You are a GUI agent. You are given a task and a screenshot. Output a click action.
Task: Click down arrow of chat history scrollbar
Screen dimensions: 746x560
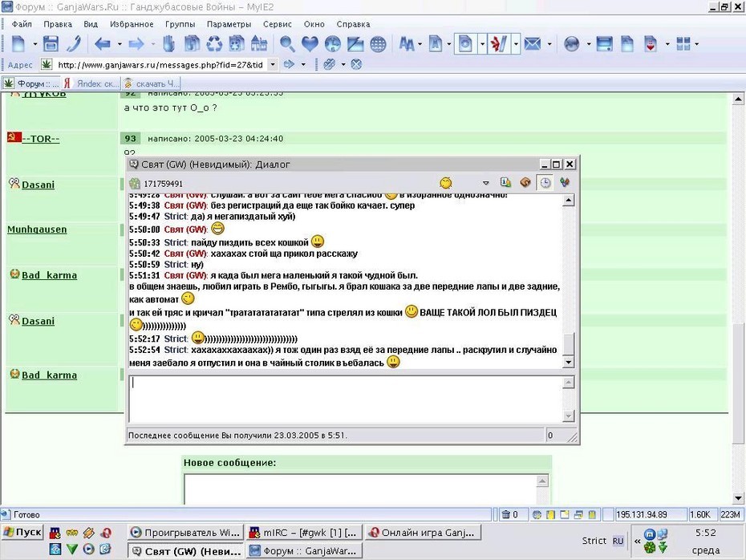[x=568, y=362]
